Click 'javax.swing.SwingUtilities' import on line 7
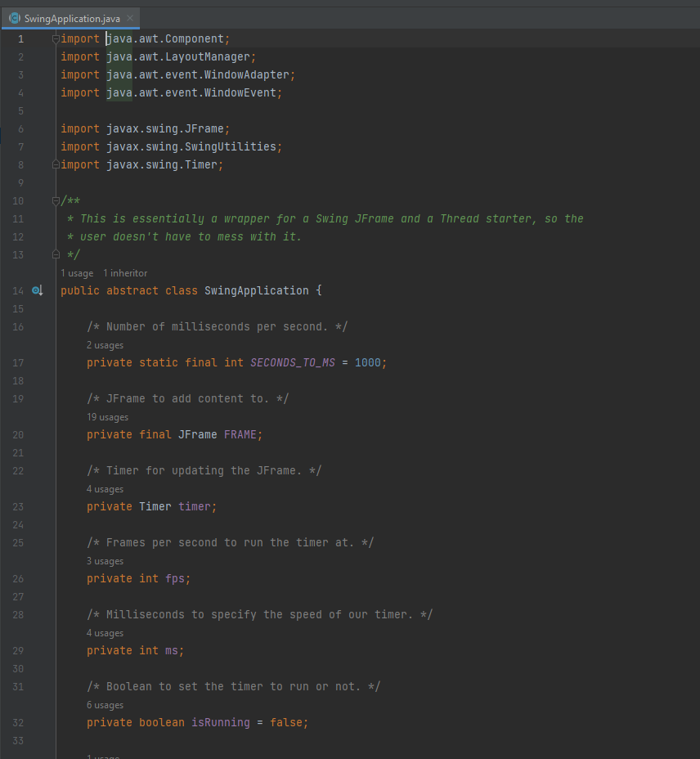The width and height of the screenshot is (700, 759). coord(191,146)
